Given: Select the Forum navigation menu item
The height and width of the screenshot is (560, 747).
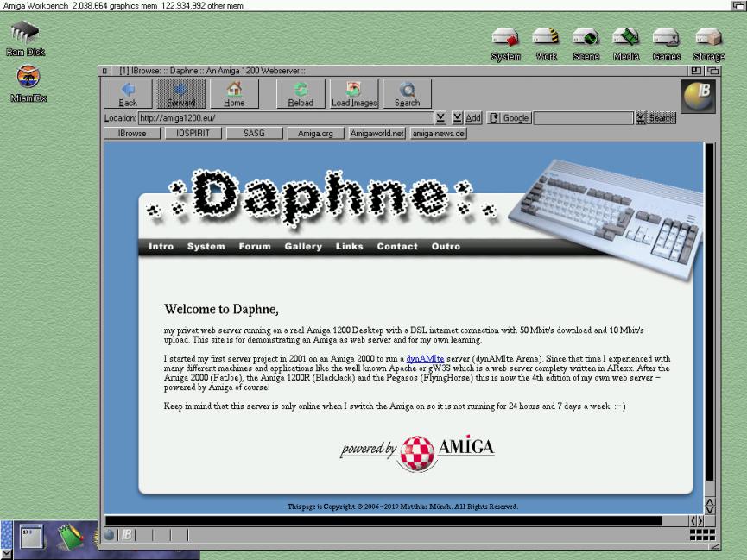Looking at the screenshot, I should pyautogui.click(x=255, y=247).
